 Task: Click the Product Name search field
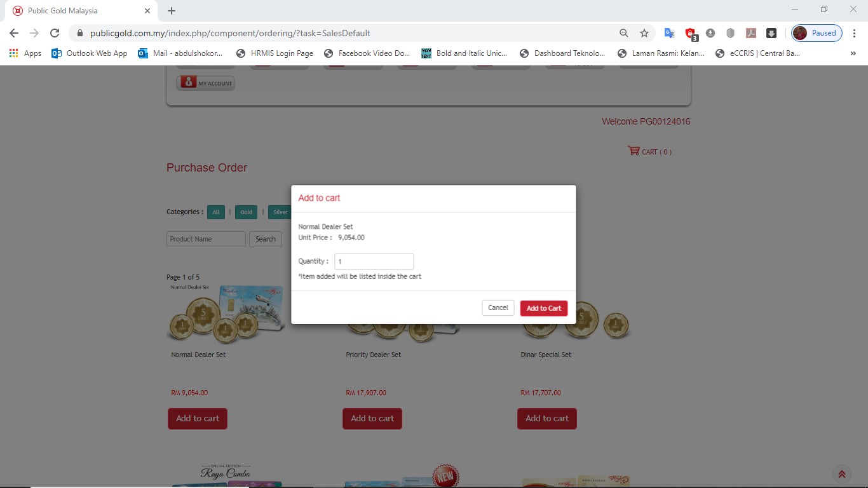pos(206,239)
